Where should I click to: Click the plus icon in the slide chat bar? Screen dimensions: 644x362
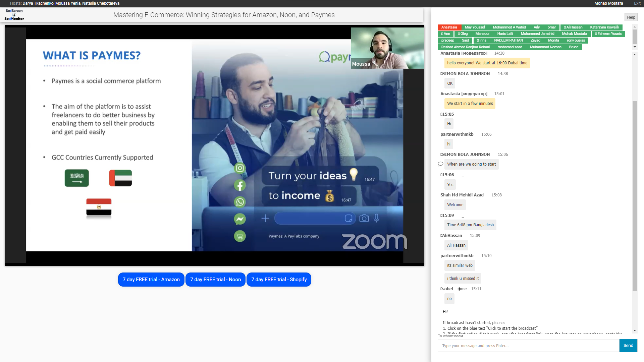point(265,218)
